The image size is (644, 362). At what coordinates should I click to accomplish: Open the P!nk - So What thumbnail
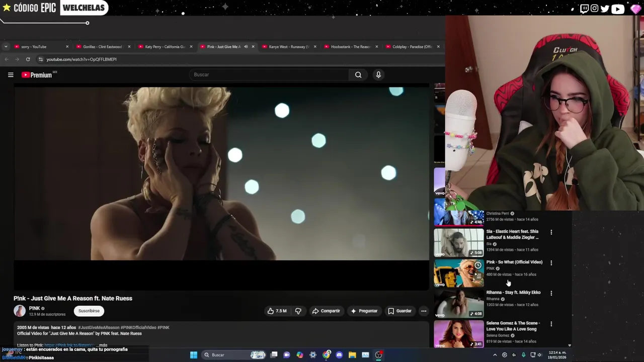click(x=458, y=274)
